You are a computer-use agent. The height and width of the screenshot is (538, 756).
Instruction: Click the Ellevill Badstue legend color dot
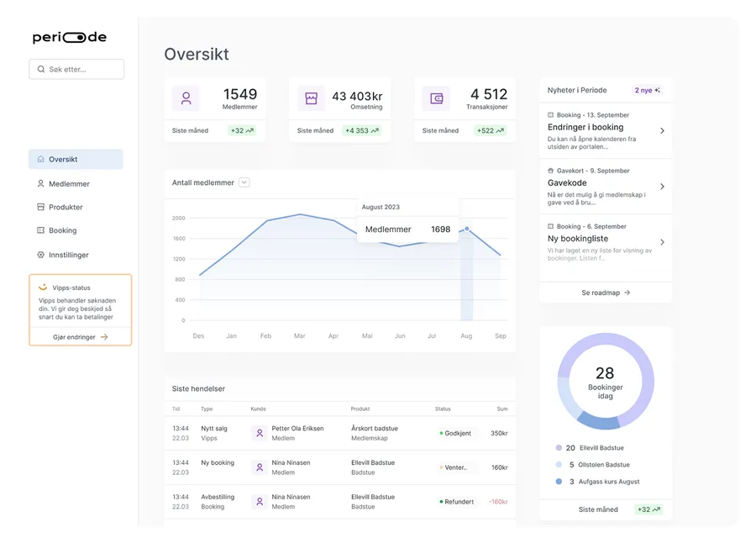pos(559,448)
